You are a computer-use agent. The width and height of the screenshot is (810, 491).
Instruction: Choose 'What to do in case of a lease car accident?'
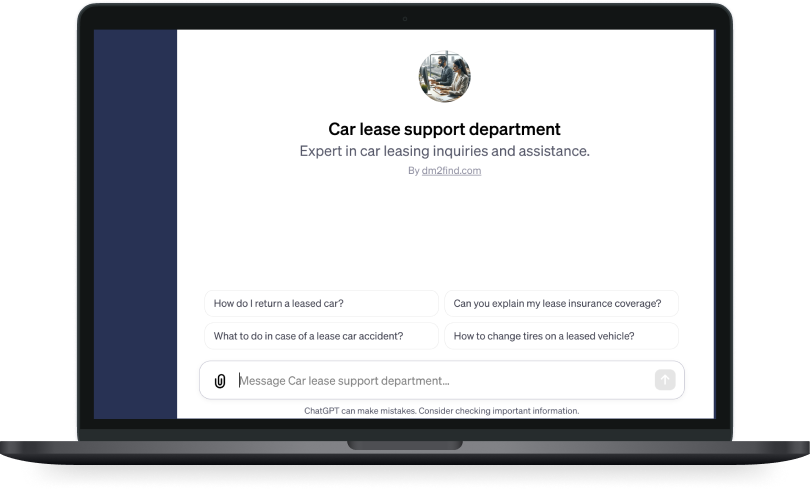coord(321,336)
